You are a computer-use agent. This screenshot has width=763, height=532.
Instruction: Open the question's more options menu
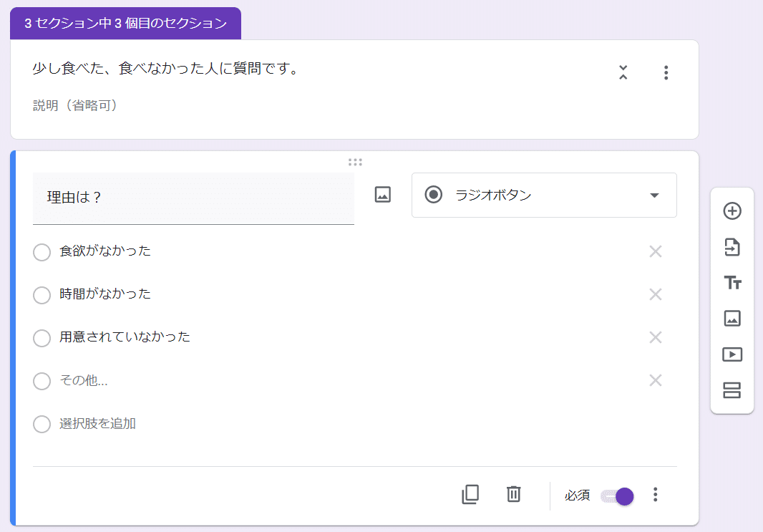coord(656,495)
